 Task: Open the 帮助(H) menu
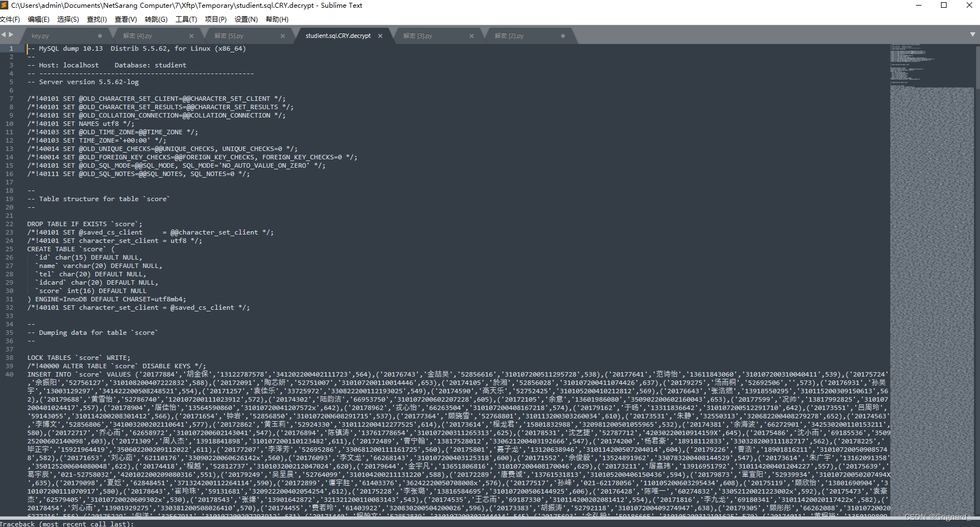277,19
